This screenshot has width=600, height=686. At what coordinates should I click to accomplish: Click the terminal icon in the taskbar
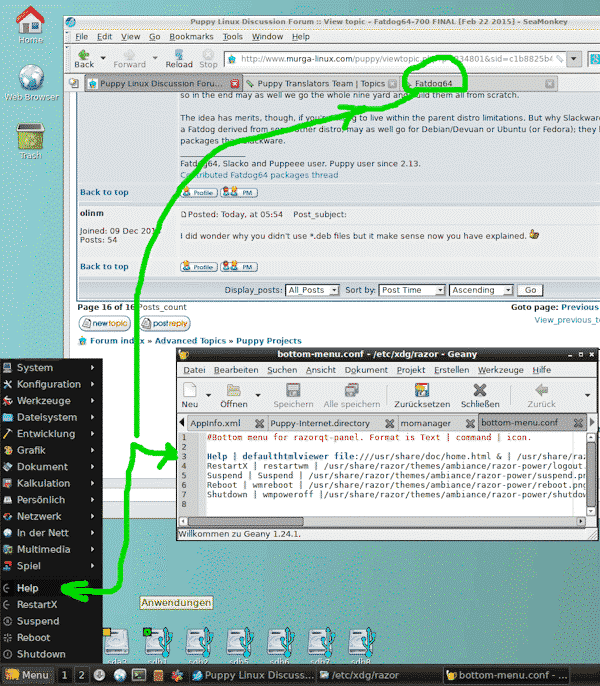[139, 675]
